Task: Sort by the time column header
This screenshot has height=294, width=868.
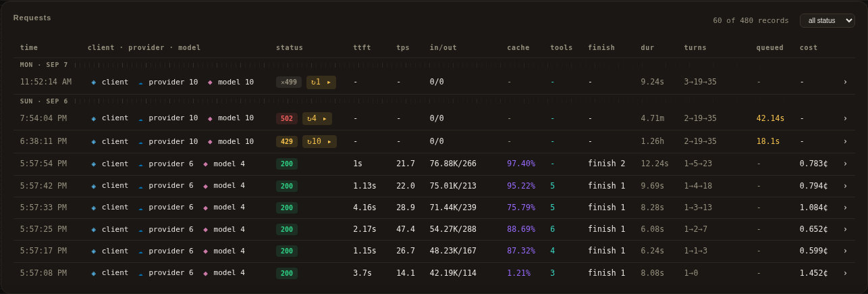Action: coord(29,47)
